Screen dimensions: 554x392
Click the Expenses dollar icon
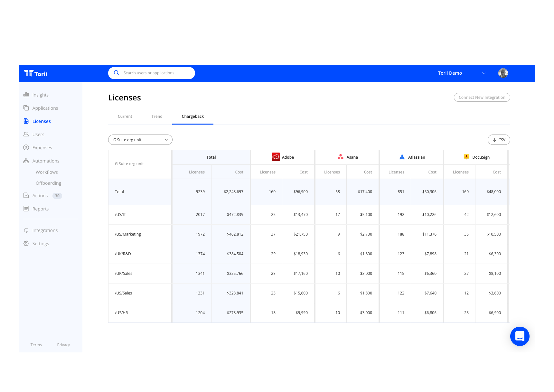pyautogui.click(x=26, y=147)
